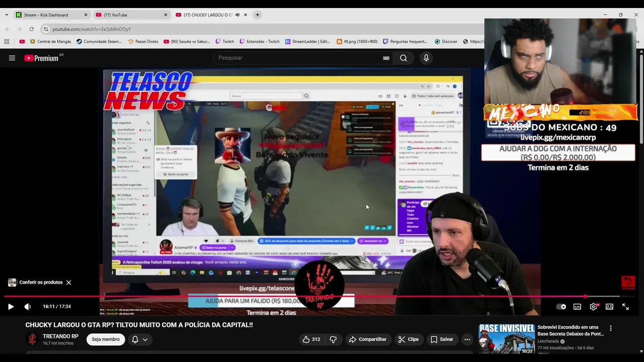Open more actions ellipsis under video

pos(467,339)
